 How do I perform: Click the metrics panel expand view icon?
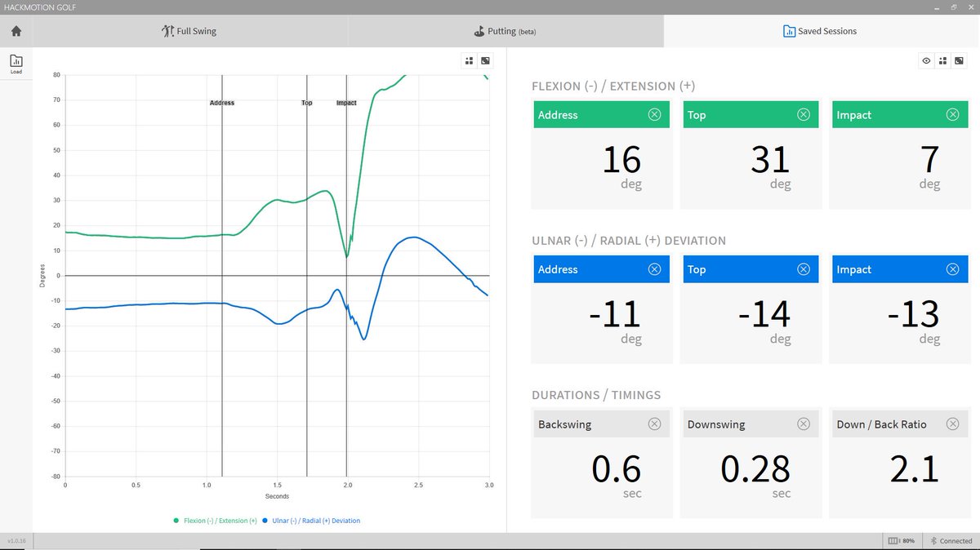(958, 60)
